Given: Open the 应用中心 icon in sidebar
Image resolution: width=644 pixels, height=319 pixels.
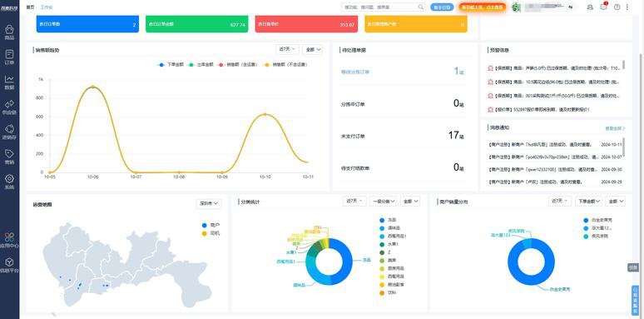Looking at the screenshot, I should [x=9, y=237].
